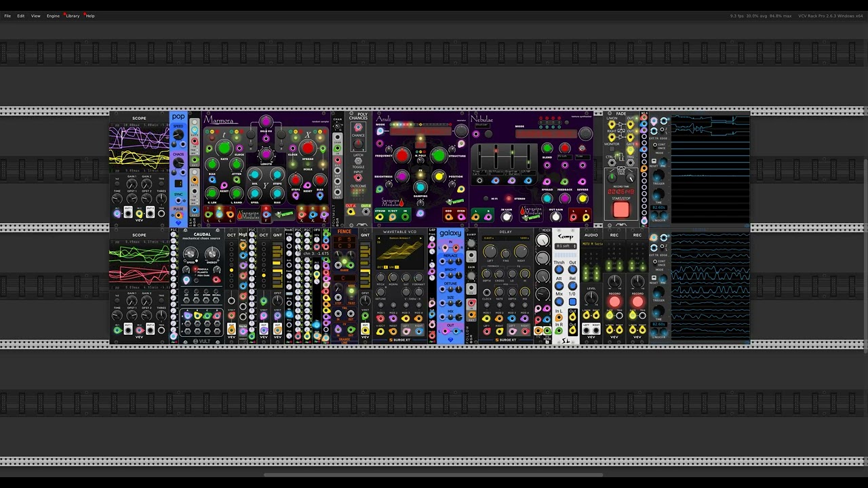Click the Pop module CHAOS knob
868x488 pixels.
coord(178,163)
